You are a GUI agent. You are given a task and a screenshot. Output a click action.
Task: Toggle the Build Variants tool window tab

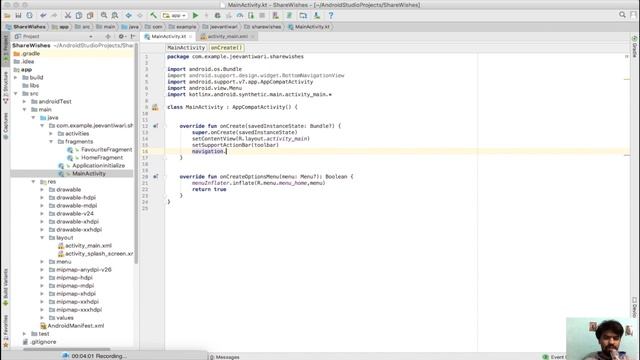[x=5, y=287]
